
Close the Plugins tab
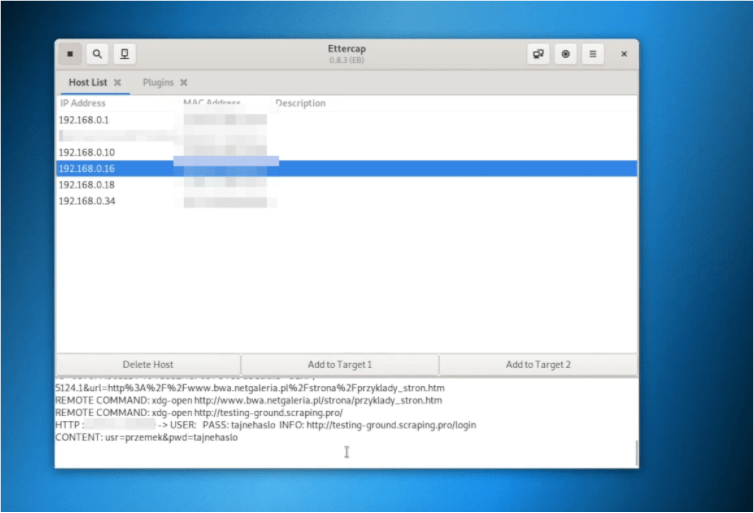tap(184, 83)
